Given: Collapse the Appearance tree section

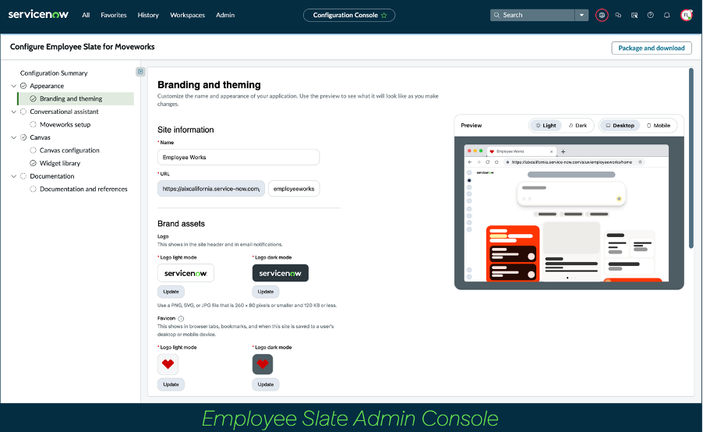Looking at the screenshot, I should [x=13, y=86].
